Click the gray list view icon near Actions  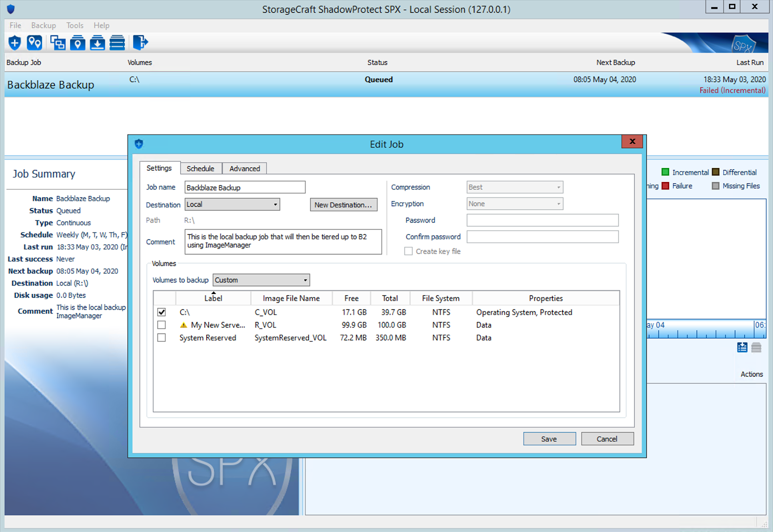click(757, 347)
